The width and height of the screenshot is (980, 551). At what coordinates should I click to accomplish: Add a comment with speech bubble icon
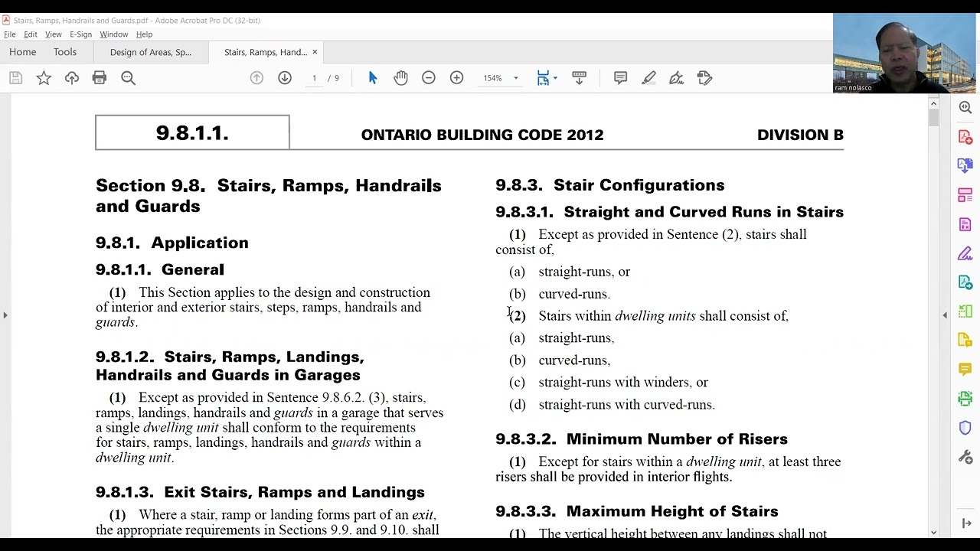click(x=621, y=78)
